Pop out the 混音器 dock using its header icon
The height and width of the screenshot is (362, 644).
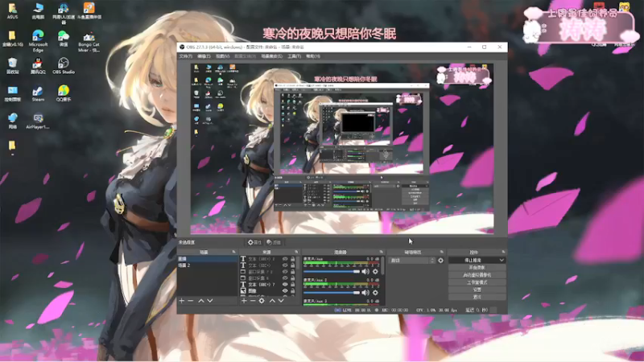(381, 252)
